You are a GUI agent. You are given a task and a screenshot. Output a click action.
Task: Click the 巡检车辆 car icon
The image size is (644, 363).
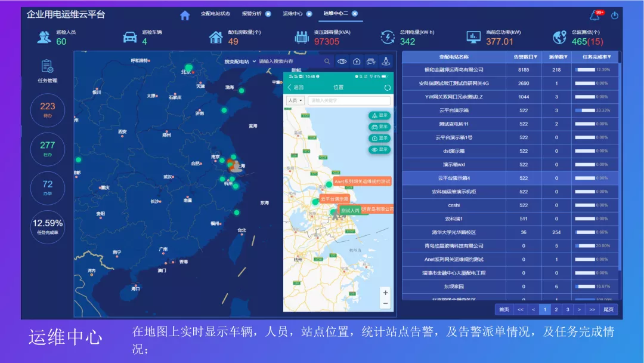point(130,37)
